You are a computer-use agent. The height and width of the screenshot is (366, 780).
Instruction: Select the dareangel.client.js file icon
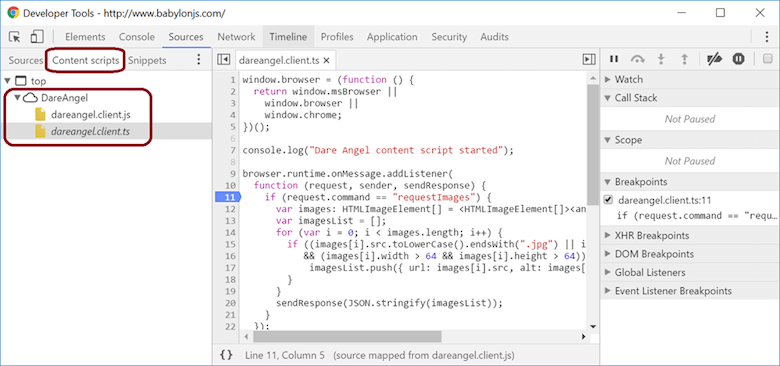point(40,114)
